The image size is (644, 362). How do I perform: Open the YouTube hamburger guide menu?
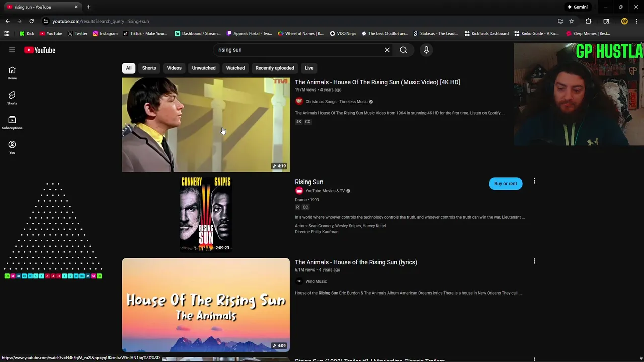(12, 50)
